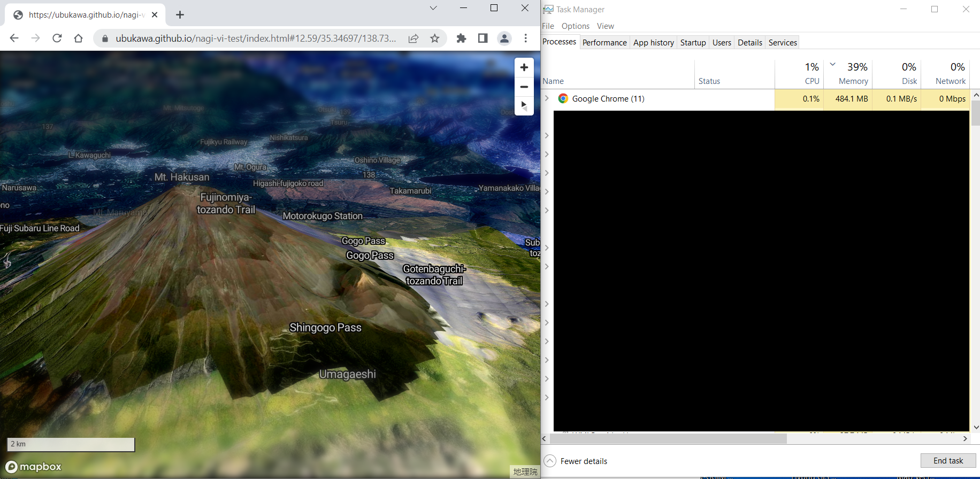
Task: Click the map zoom in plus button
Action: coord(524,67)
